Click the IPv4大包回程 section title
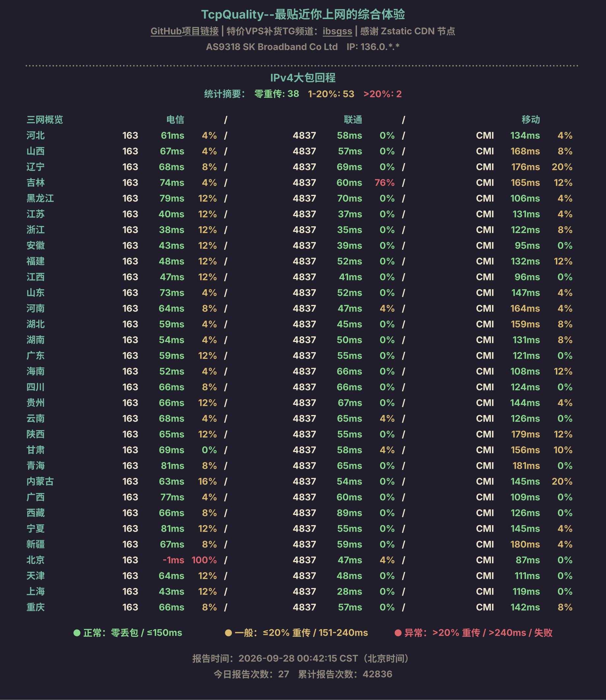This screenshot has width=606, height=700. pos(303,78)
